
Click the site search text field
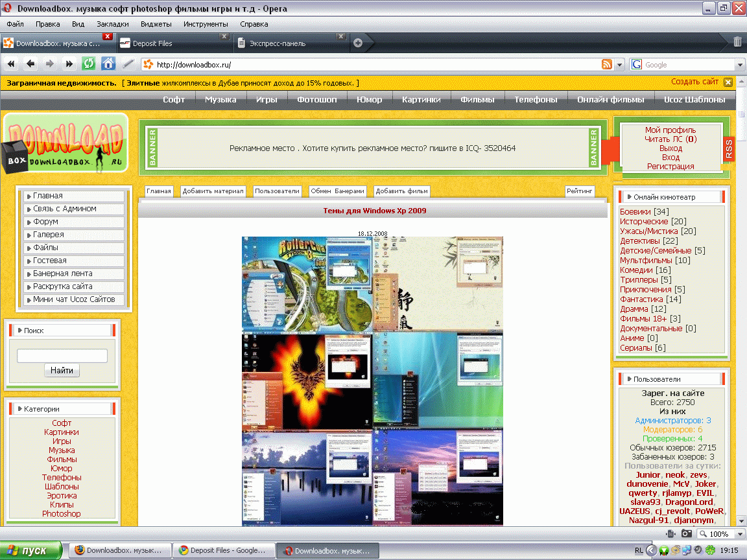tap(62, 356)
